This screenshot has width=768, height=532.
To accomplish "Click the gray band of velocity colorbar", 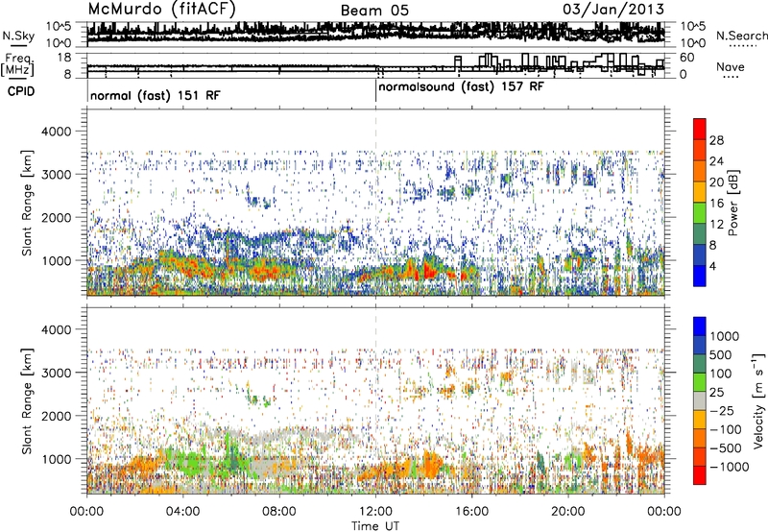I will pos(700,400).
